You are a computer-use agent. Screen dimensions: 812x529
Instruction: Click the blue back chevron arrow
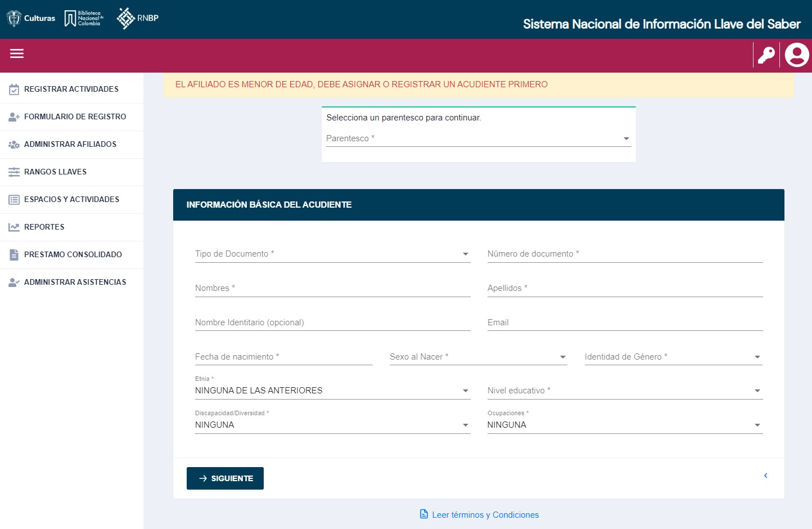click(765, 476)
